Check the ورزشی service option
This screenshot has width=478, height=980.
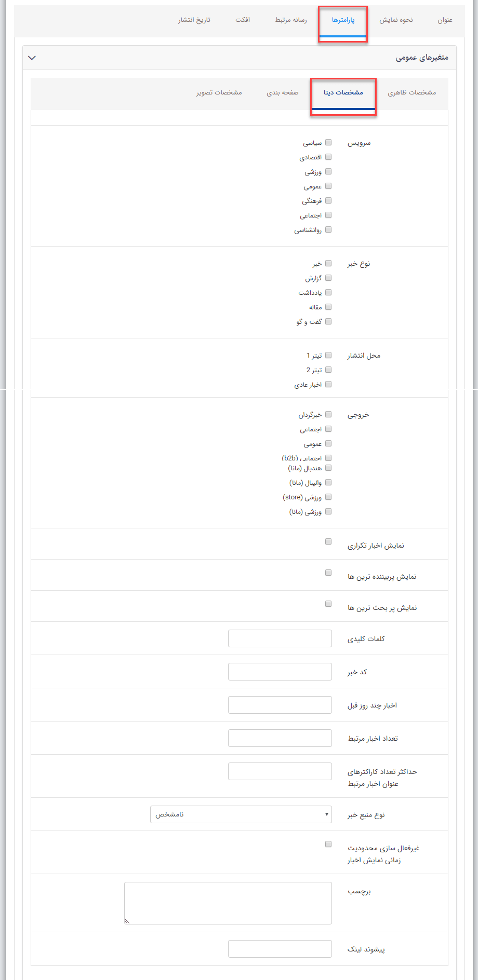click(x=328, y=171)
